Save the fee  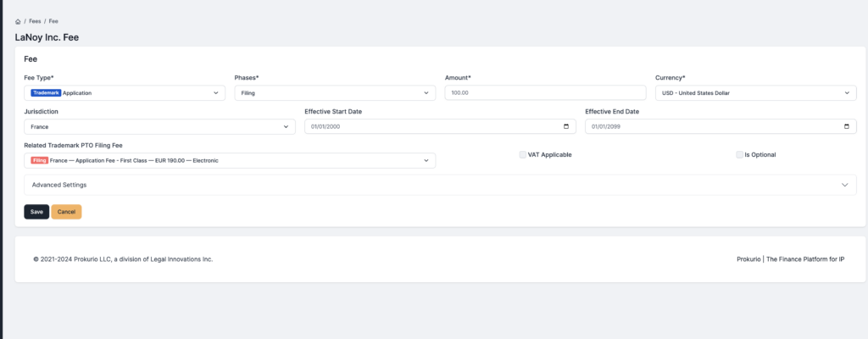pyautogui.click(x=36, y=212)
